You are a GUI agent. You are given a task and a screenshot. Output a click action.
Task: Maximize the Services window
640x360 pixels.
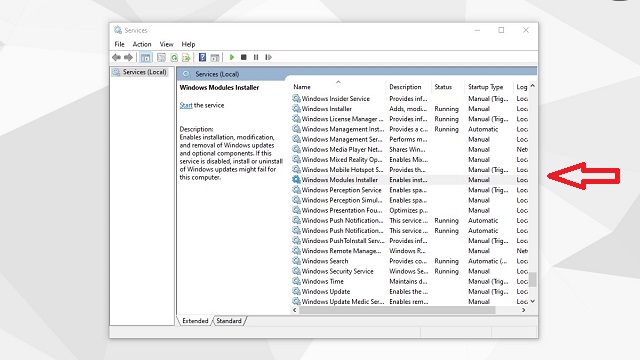click(501, 30)
